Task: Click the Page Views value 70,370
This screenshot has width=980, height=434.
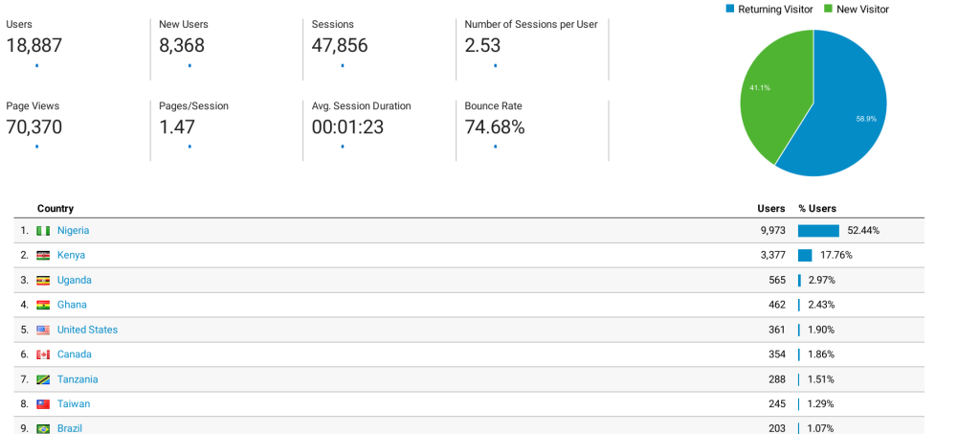Action: 34,127
